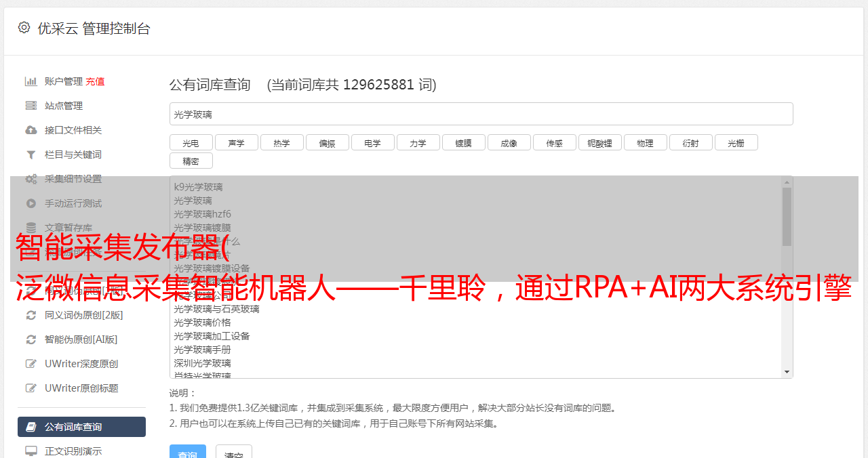Viewport: 868px width, 458px height.
Task: Click the refresh icon beside 同义词伪原创[2版]
Action: tap(31, 315)
